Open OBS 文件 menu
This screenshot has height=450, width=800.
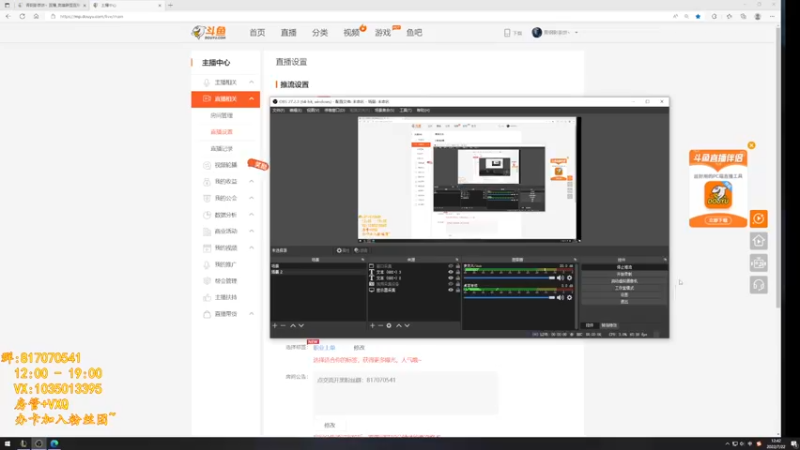(279, 110)
